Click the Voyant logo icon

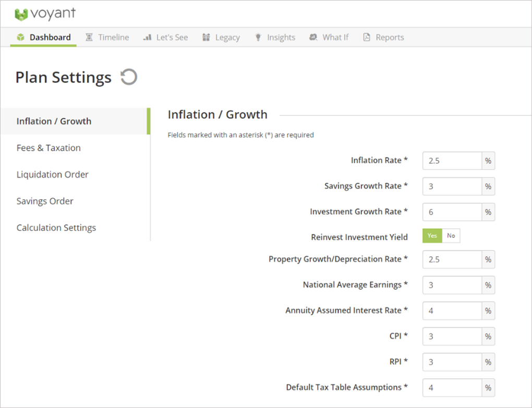[x=21, y=14]
